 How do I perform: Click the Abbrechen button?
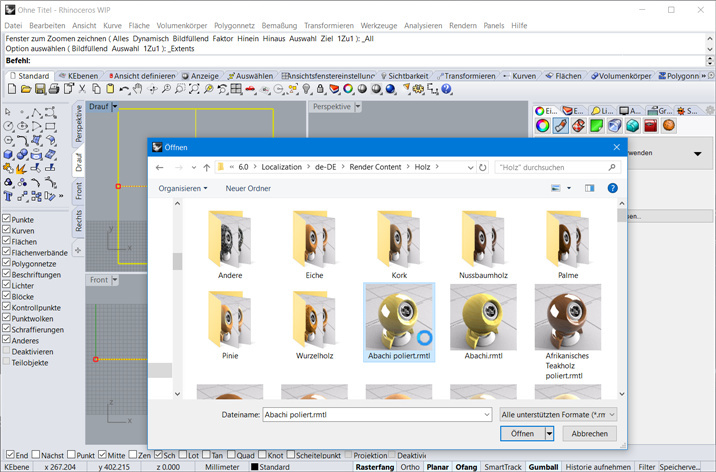pos(590,434)
